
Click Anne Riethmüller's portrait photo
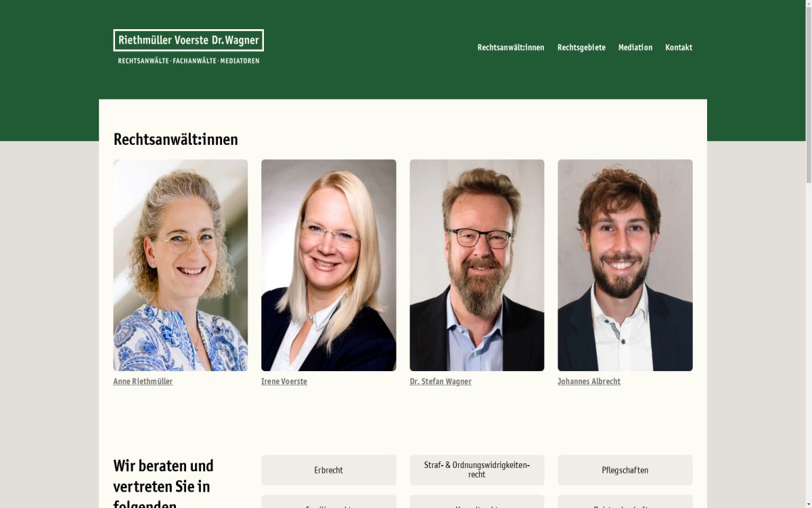click(x=180, y=265)
